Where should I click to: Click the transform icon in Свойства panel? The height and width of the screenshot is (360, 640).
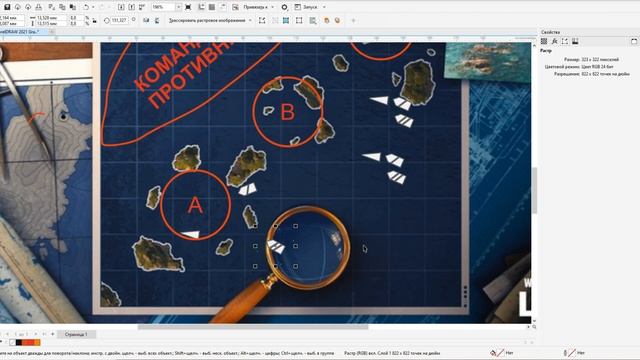[564, 41]
